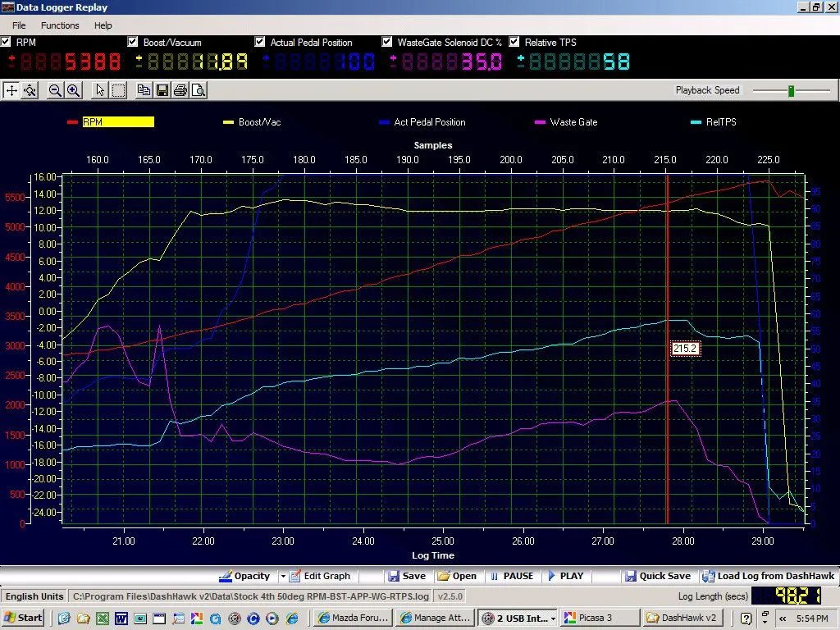Toggle the Boost/Vacuum checkbox

point(133,42)
